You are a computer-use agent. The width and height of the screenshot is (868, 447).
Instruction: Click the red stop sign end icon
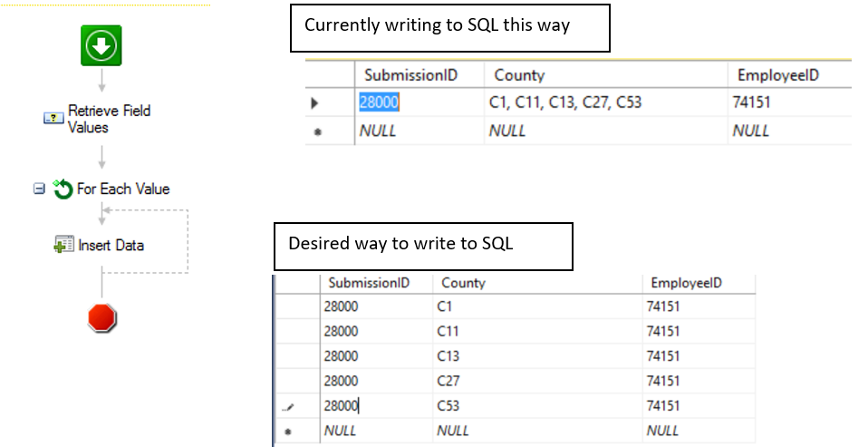[x=102, y=317]
